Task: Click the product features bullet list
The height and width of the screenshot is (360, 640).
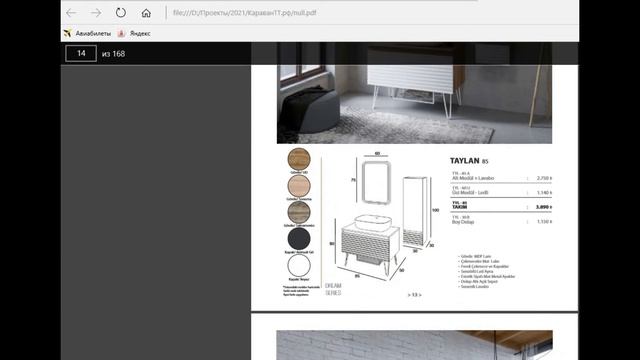Action: coord(487,271)
